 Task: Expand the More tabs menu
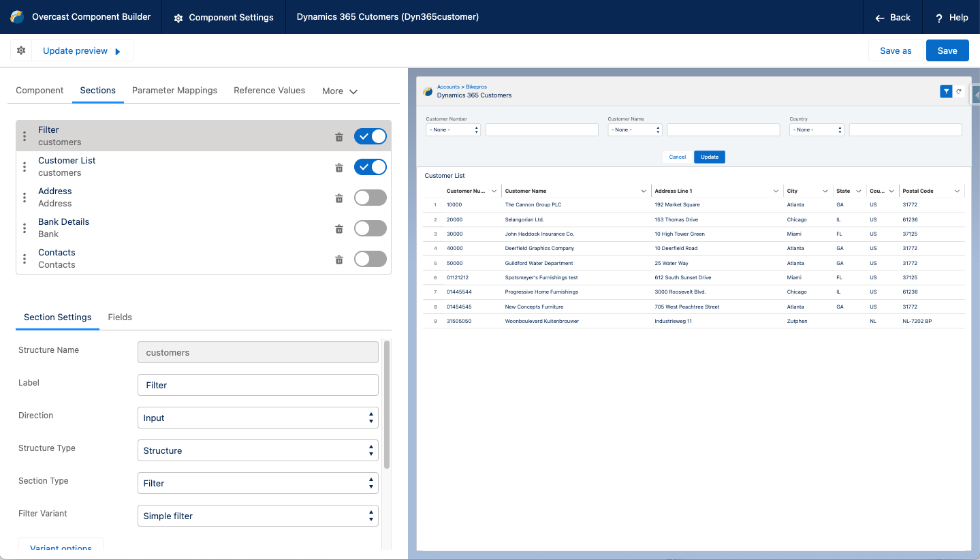pos(340,91)
